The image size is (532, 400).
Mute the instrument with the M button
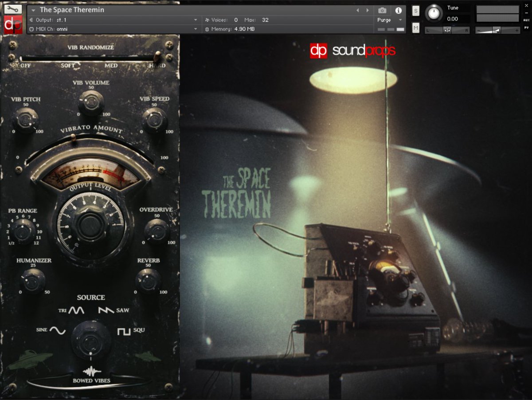coord(415,28)
